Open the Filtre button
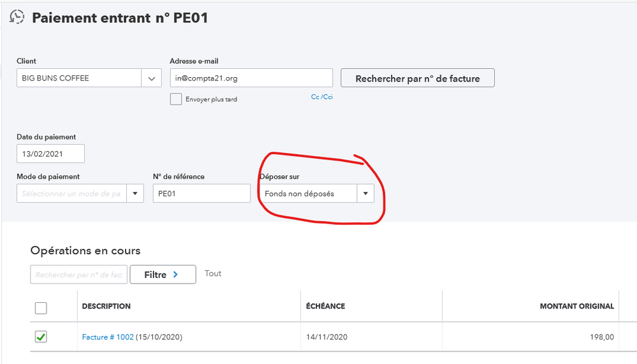 coord(163,275)
